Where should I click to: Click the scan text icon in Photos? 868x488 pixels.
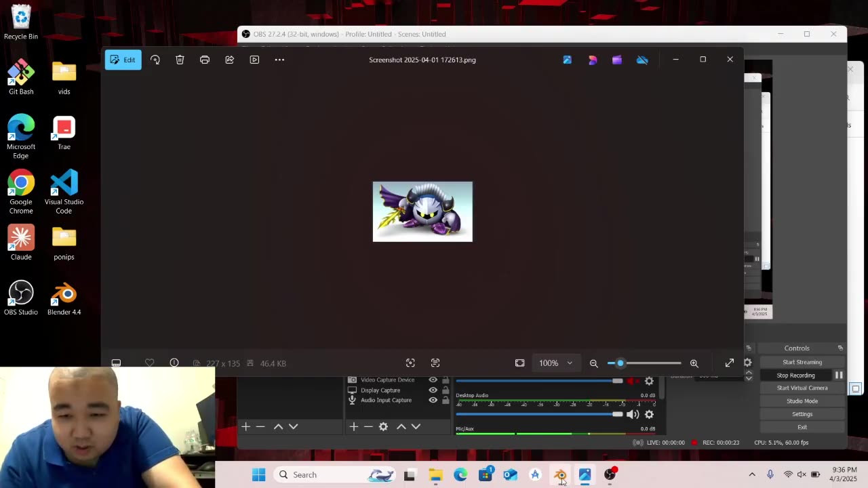pos(435,363)
